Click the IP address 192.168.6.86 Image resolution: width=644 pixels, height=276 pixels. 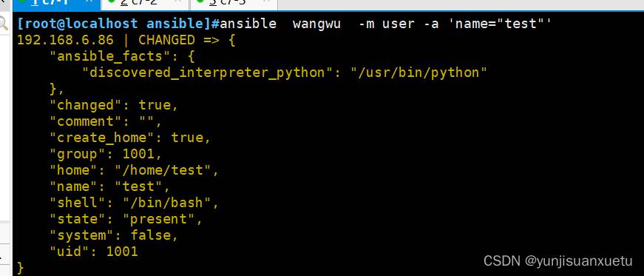tap(65, 40)
